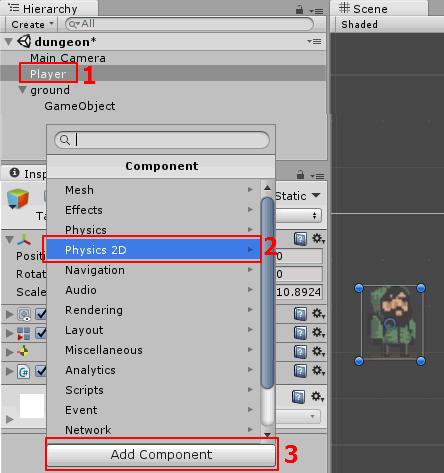444x473 pixels.
Task: Open the Shaded draw mode dropdown
Action: (359, 25)
